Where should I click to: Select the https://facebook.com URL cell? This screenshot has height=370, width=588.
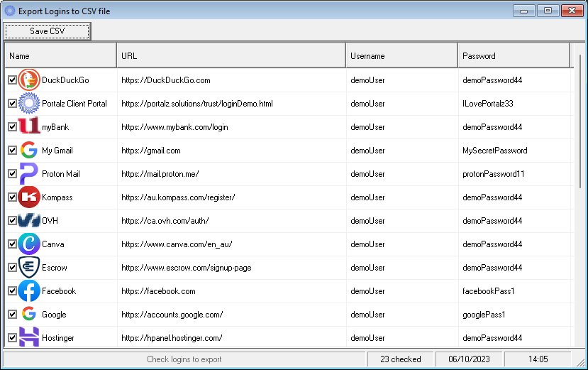pos(231,290)
